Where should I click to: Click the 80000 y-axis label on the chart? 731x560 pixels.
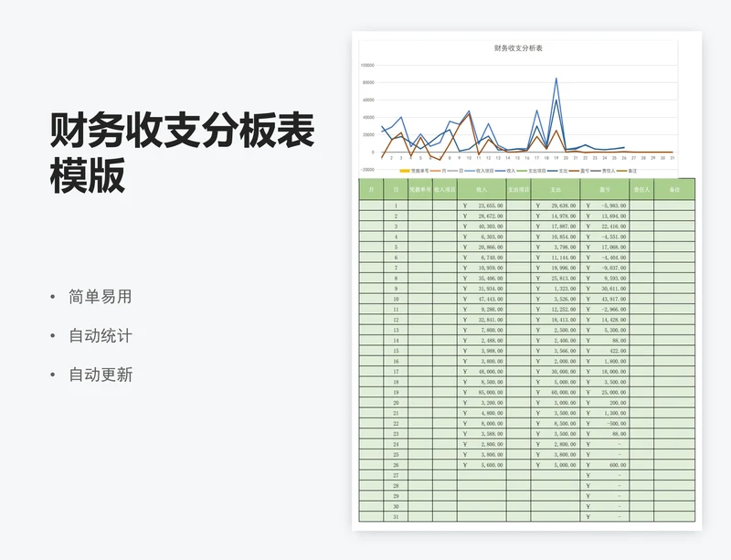[368, 82]
